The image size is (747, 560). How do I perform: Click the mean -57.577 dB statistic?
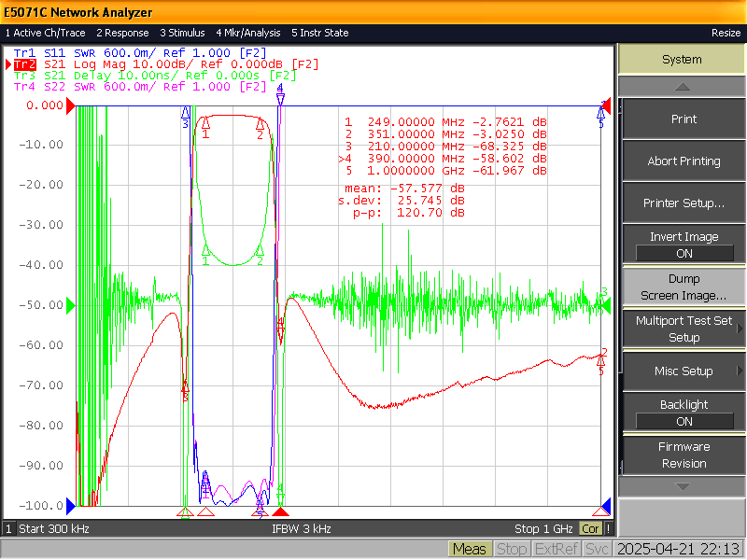[x=404, y=189]
